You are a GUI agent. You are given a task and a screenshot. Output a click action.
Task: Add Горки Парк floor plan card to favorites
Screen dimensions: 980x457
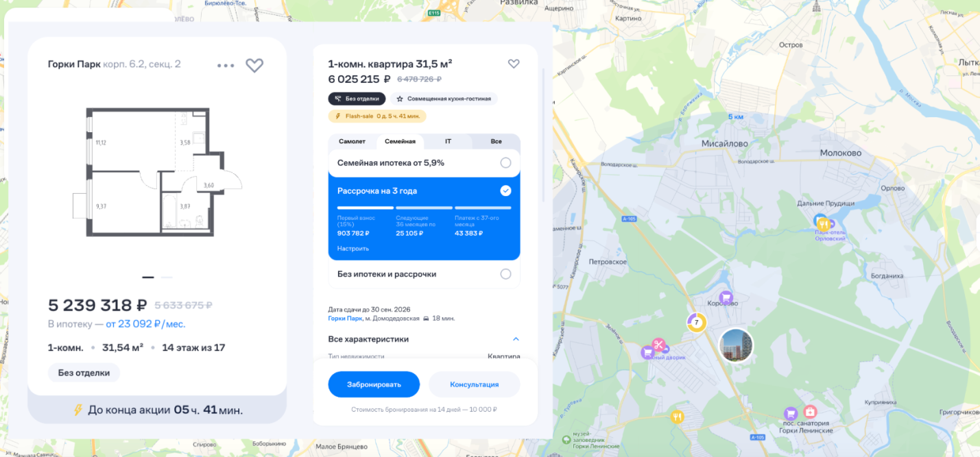(254, 66)
